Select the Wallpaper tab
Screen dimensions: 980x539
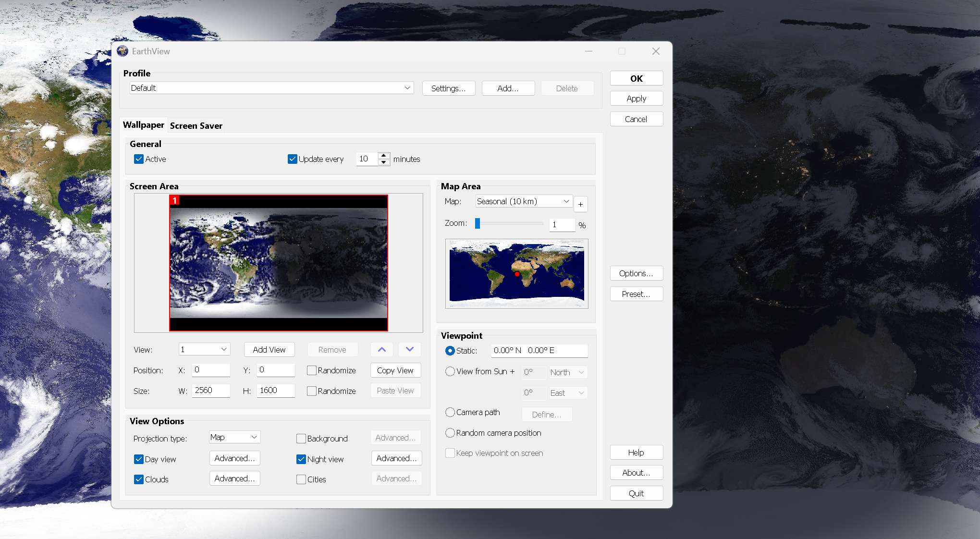[x=143, y=125]
